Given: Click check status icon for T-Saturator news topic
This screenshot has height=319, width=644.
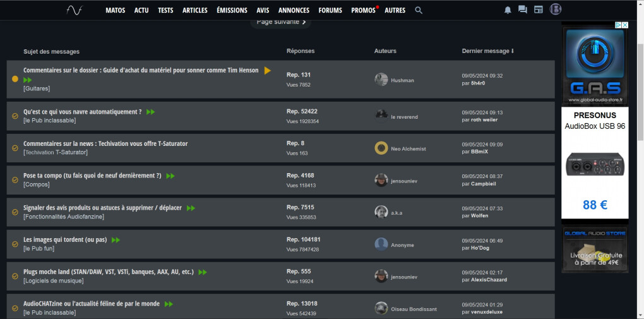Looking at the screenshot, I should pyautogui.click(x=15, y=148).
